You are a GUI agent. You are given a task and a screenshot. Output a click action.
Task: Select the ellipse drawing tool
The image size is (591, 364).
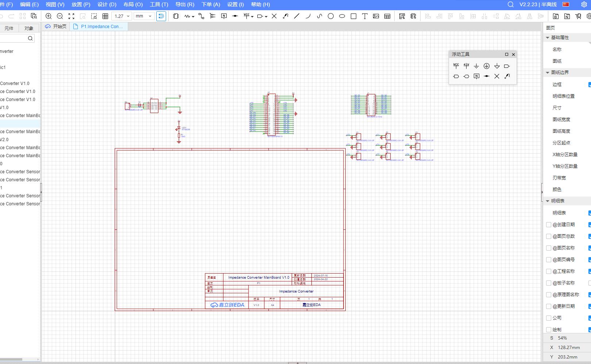(342, 16)
